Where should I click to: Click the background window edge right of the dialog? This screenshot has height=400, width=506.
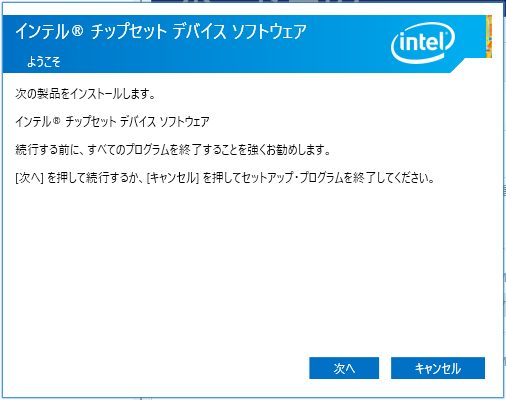505,200
